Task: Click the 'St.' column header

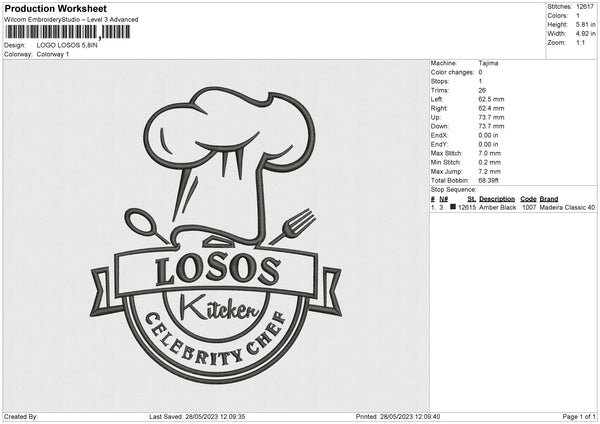Action: 472,199
